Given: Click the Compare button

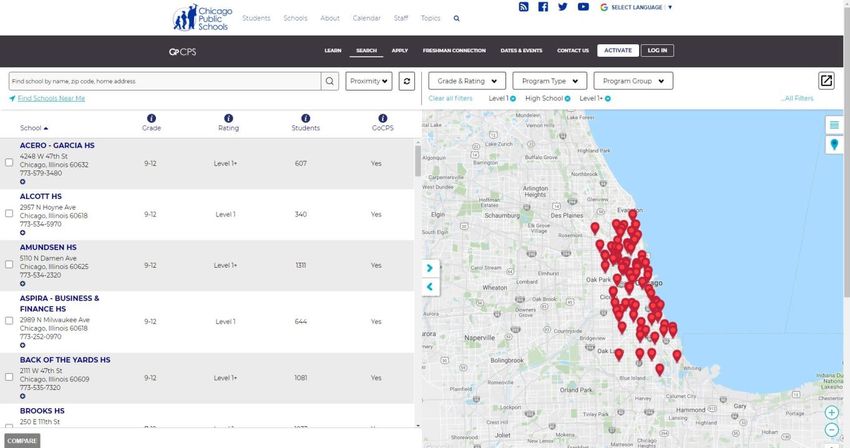Looking at the screenshot, I should coord(22,440).
